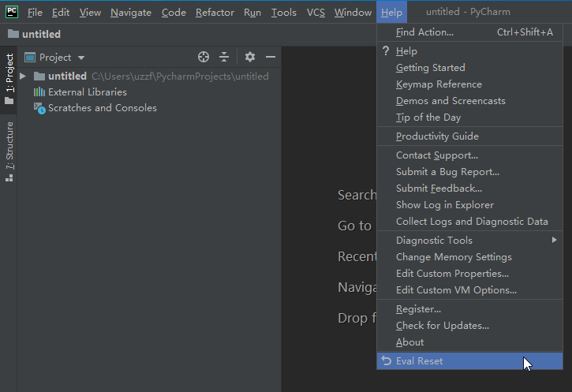
Task: Open the Tools menu
Action: click(x=284, y=13)
